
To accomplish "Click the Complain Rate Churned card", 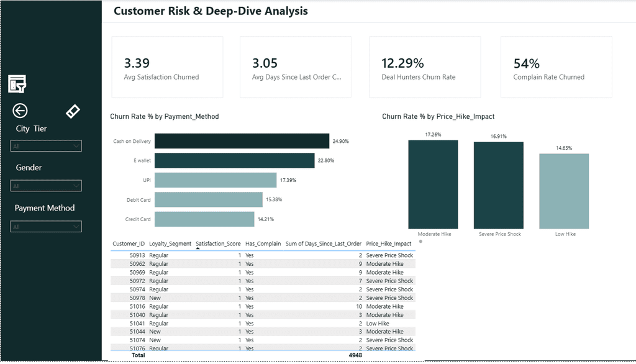I will coord(556,67).
